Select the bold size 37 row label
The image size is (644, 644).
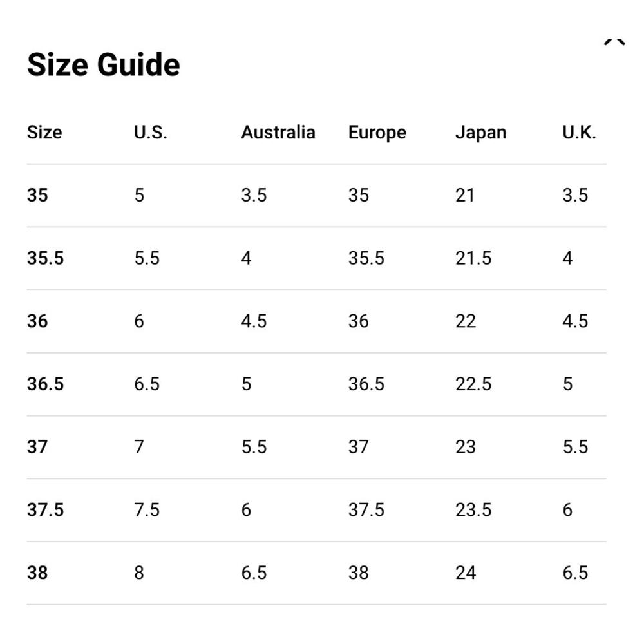tap(37, 447)
